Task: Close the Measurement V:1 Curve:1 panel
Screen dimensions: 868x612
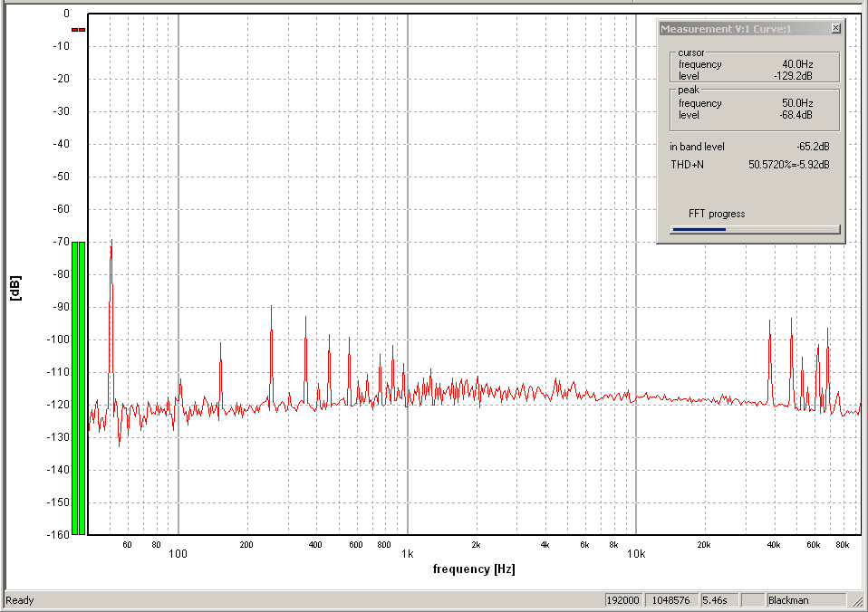Action: pos(835,29)
